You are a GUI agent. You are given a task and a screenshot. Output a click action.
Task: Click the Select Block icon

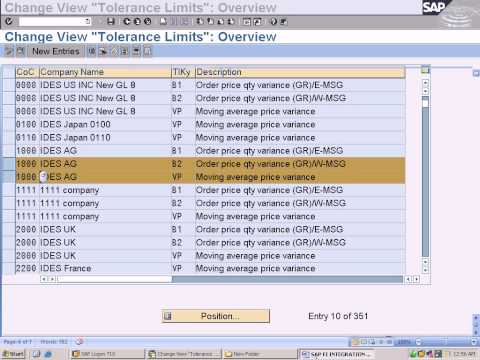click(x=136, y=51)
